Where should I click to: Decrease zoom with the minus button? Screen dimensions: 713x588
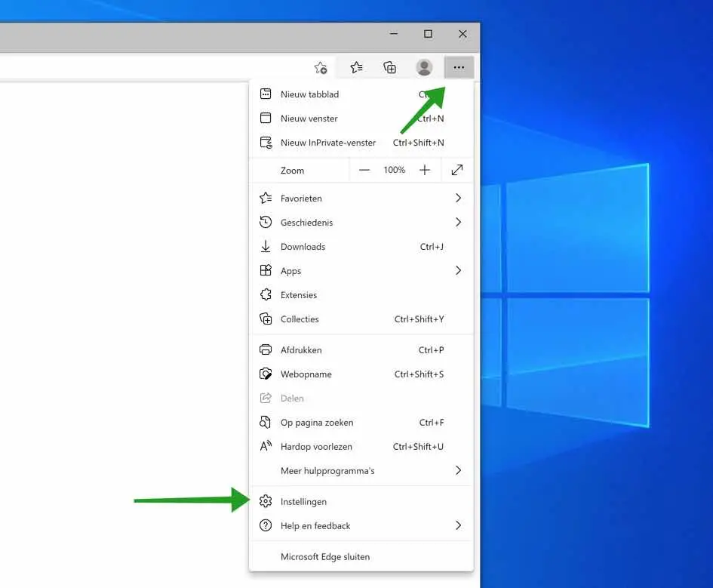click(x=364, y=170)
